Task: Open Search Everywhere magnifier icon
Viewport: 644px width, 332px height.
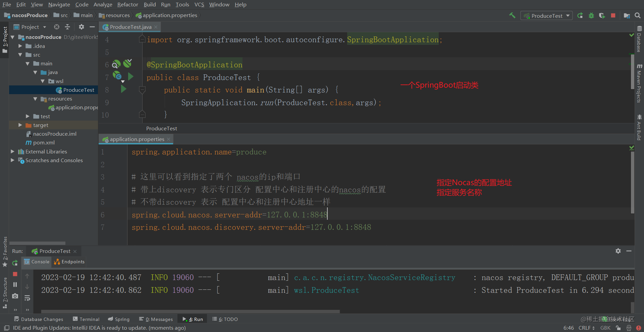Action: 638,15
